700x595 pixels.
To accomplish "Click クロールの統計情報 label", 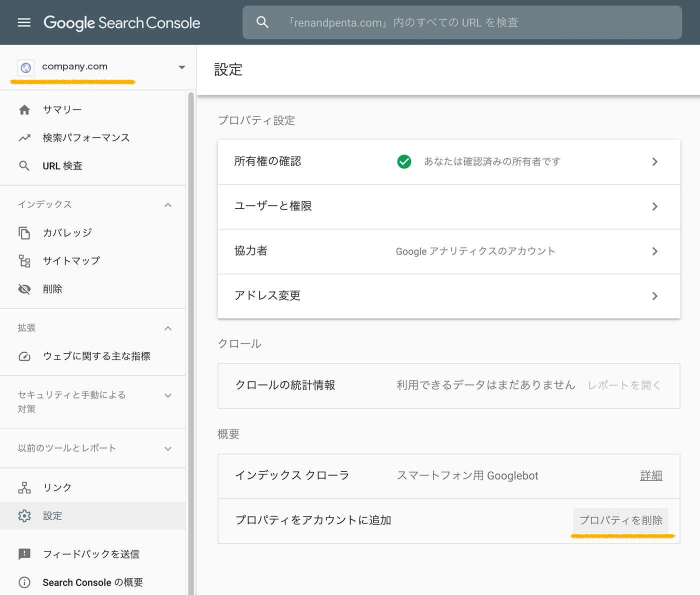I will point(285,385).
